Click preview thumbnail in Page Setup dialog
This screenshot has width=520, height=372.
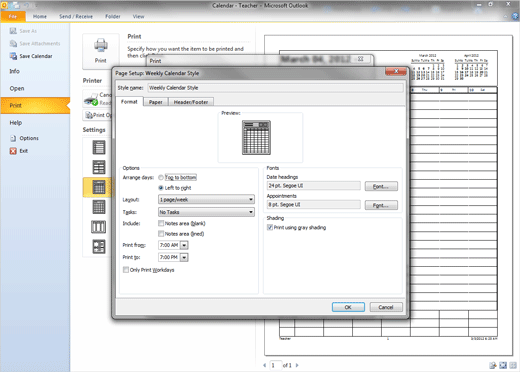point(256,138)
